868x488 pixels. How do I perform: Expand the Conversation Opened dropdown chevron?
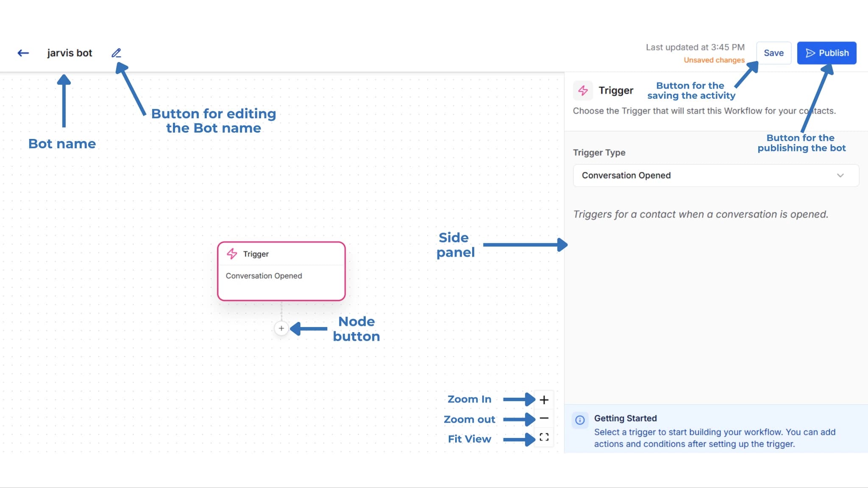(x=841, y=175)
